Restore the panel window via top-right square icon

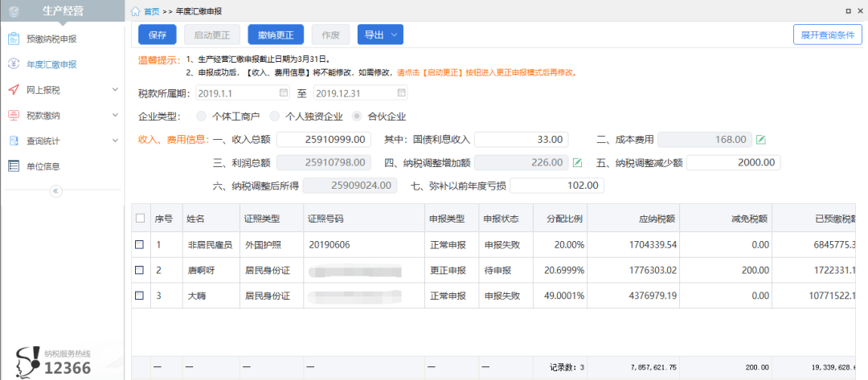coord(848,11)
